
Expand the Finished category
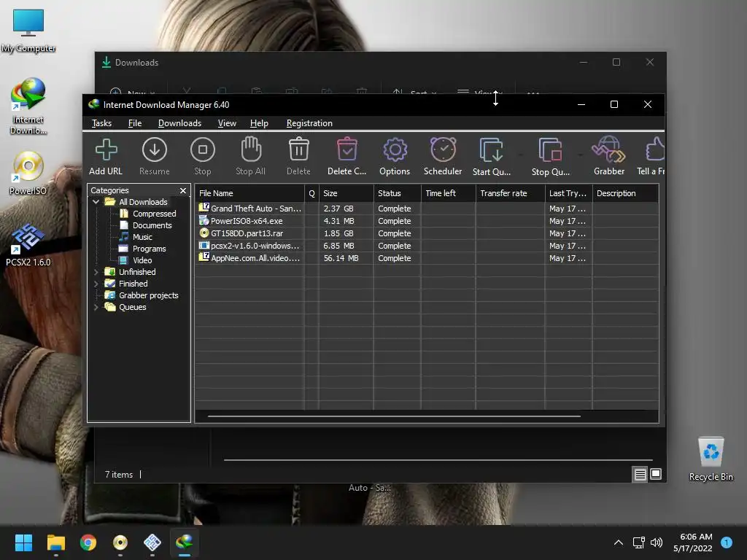click(x=96, y=284)
